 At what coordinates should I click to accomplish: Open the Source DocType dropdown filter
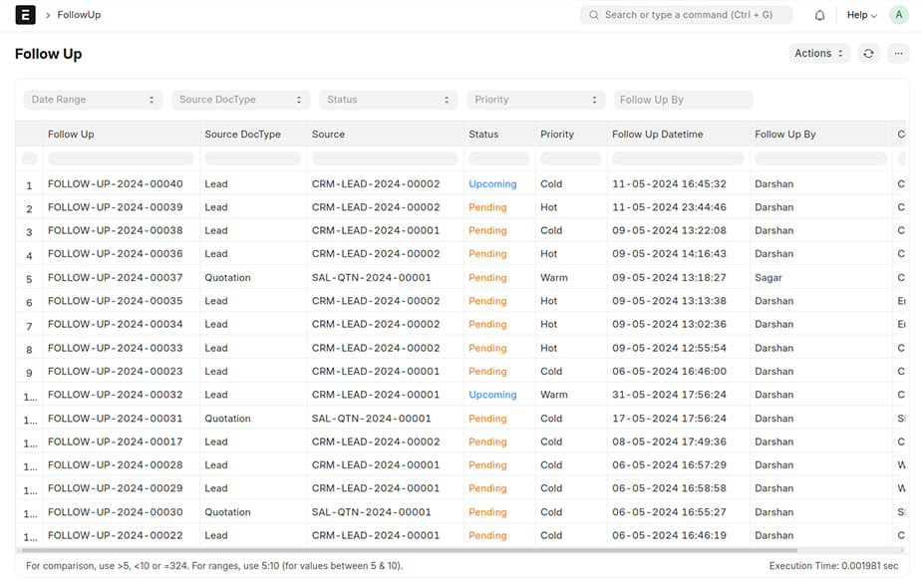240,100
